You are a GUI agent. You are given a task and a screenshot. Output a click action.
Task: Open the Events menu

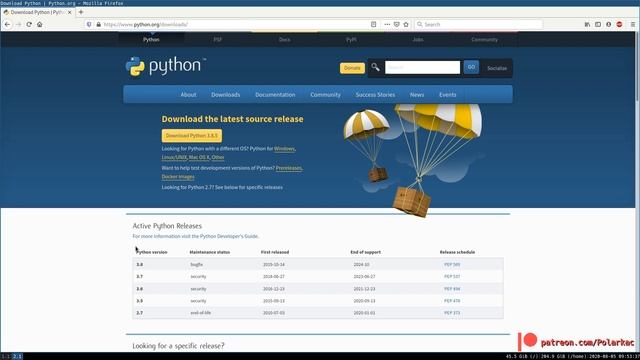447,95
